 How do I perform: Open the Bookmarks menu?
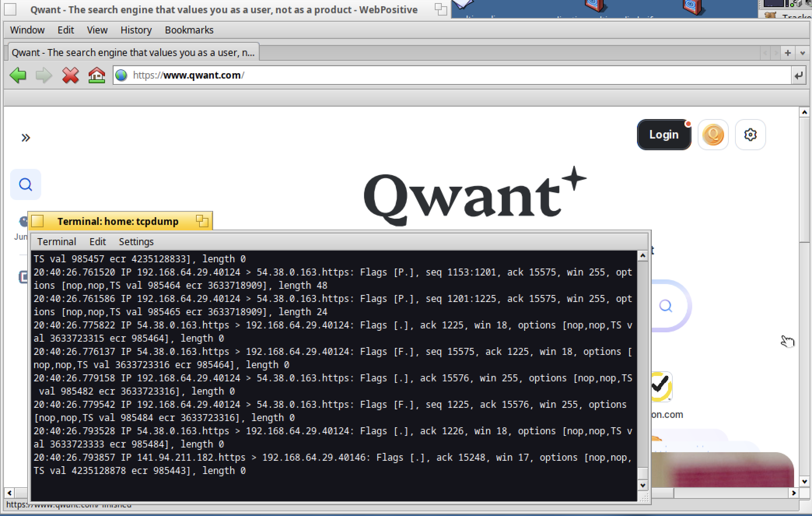pos(189,30)
